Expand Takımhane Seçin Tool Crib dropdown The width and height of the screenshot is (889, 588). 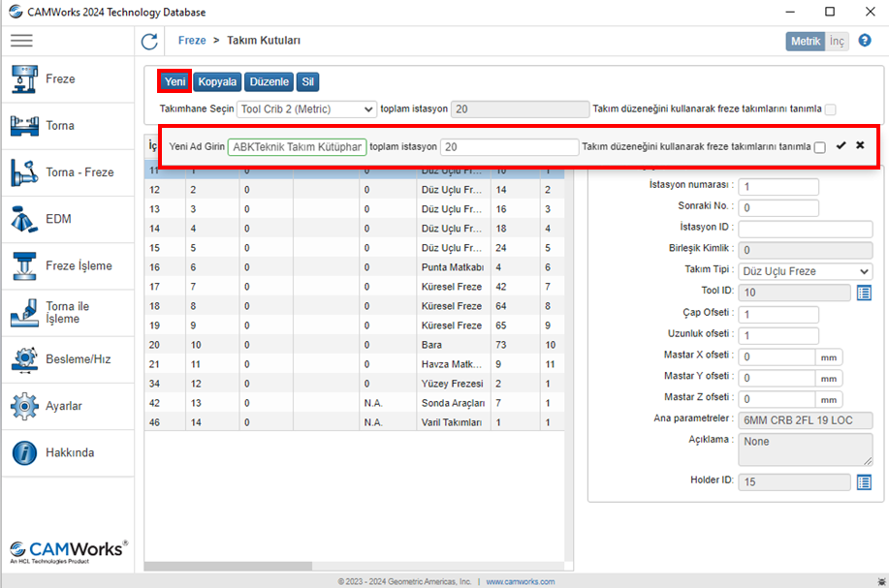pos(306,109)
